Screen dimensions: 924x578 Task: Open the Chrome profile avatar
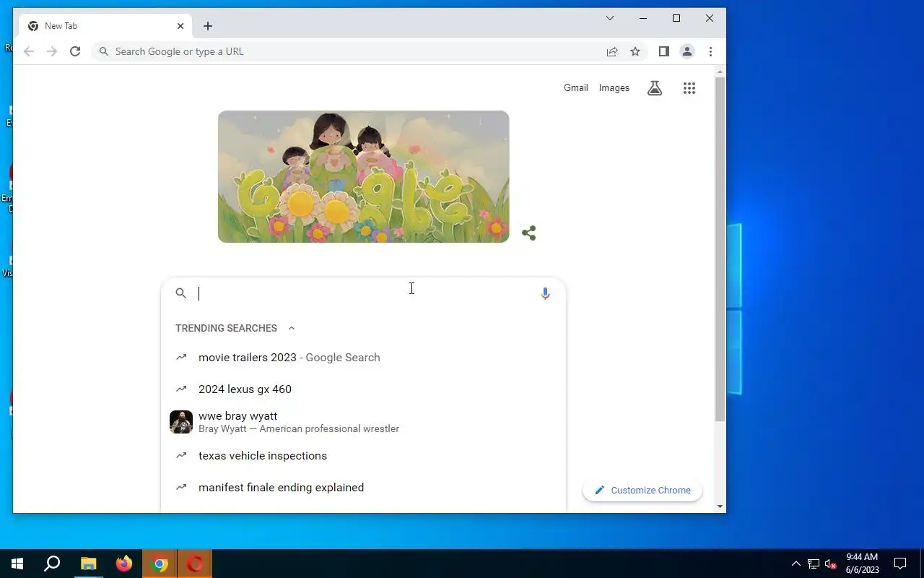click(x=687, y=51)
